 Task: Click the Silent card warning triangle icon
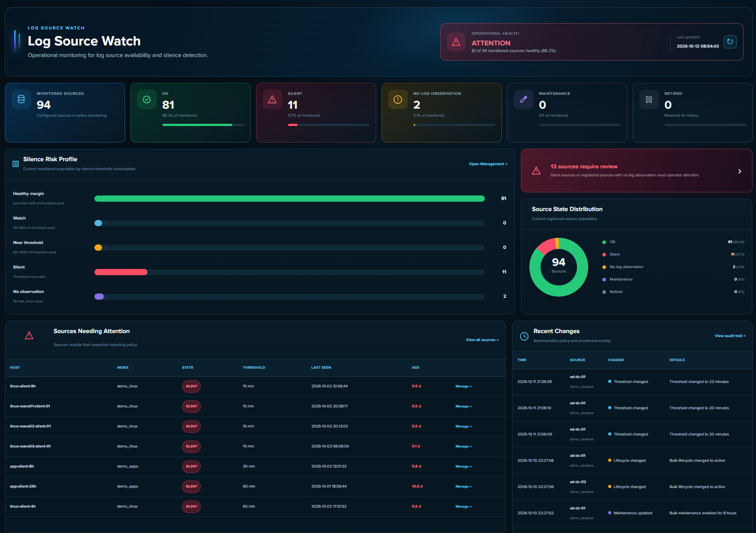point(272,99)
